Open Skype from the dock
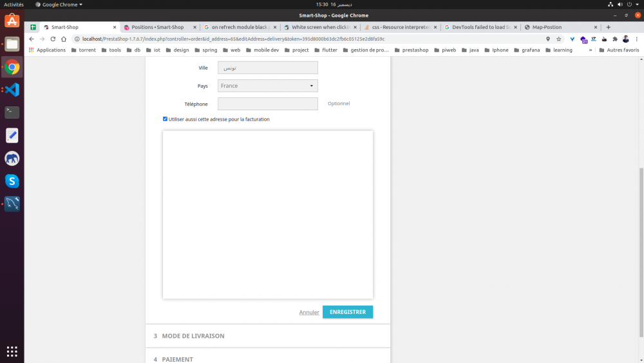This screenshot has height=363, width=644. click(x=12, y=181)
